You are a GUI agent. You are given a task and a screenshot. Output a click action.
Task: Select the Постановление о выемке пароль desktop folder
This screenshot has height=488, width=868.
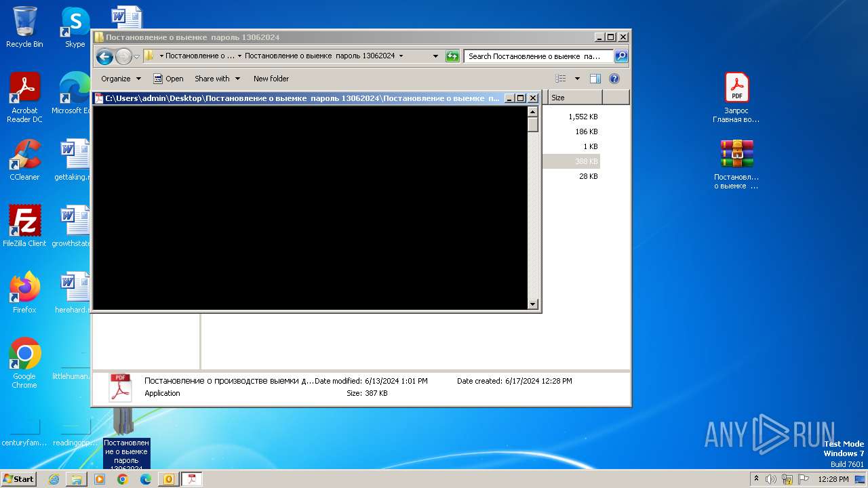(x=126, y=441)
